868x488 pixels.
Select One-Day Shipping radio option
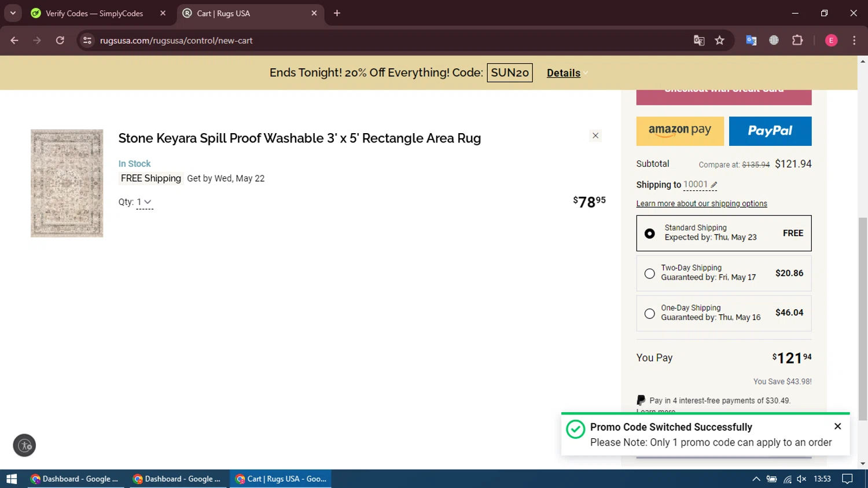click(650, 313)
